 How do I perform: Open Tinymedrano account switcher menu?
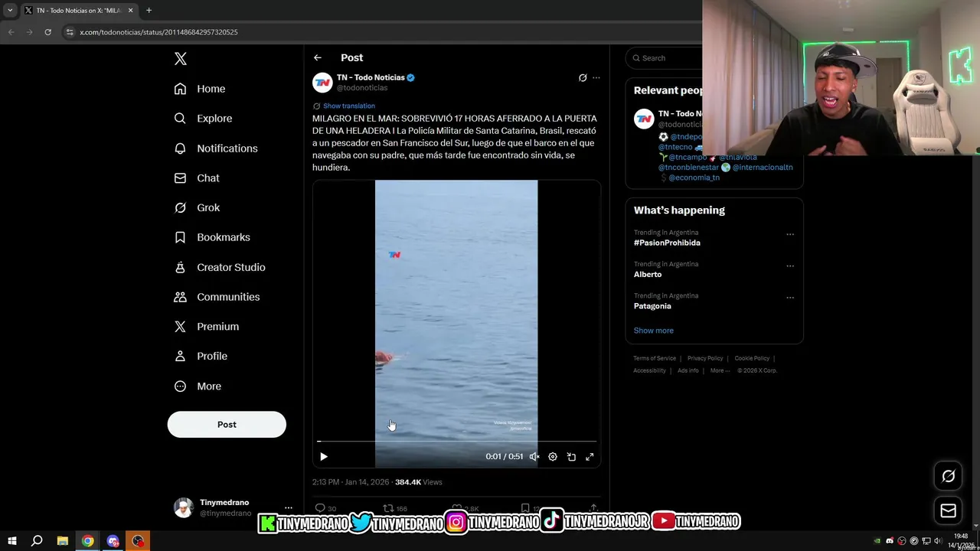[x=234, y=507]
